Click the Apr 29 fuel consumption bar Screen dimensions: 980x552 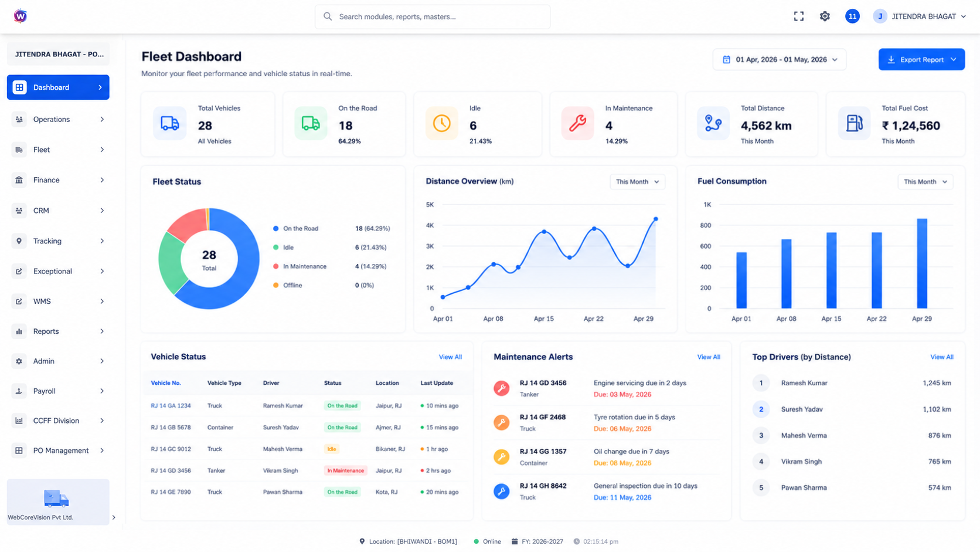point(922,263)
